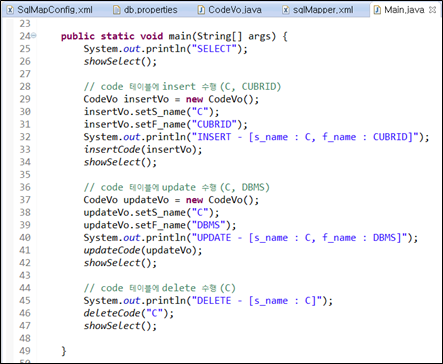
Task: Click the closing brace on line 49
Action: pos(64,351)
